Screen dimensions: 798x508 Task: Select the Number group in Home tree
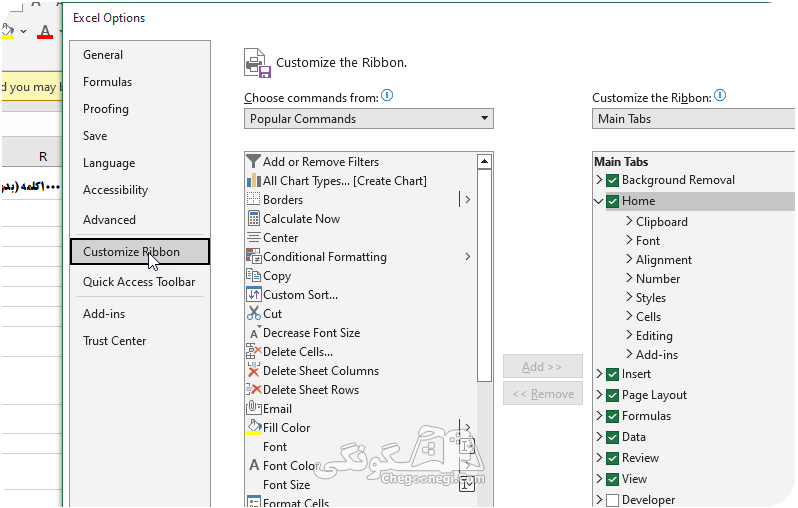point(658,279)
